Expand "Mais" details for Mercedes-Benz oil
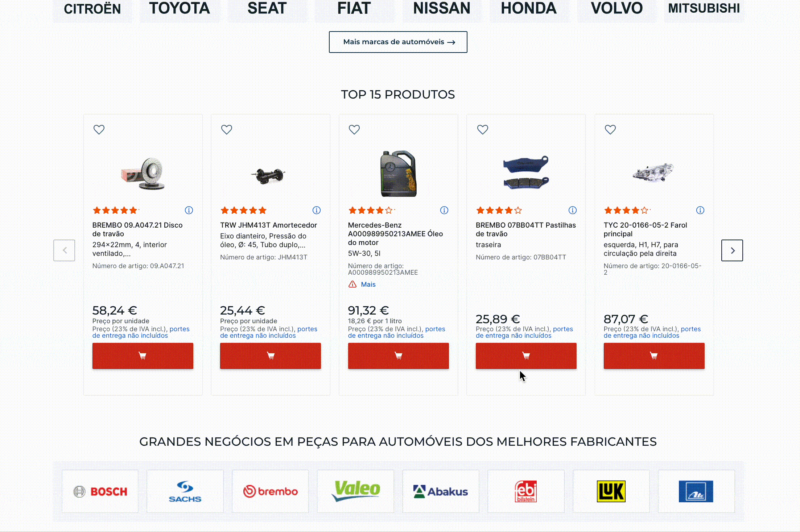800x532 pixels. coord(368,284)
